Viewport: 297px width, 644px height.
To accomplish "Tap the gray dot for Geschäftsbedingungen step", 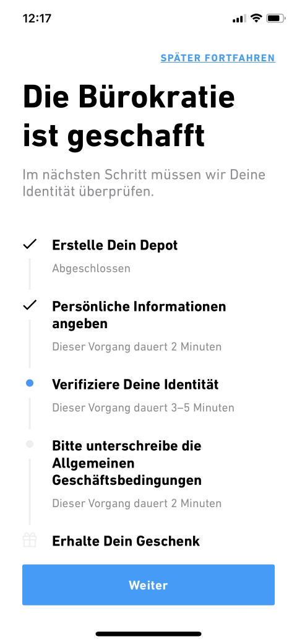I will 30,444.
